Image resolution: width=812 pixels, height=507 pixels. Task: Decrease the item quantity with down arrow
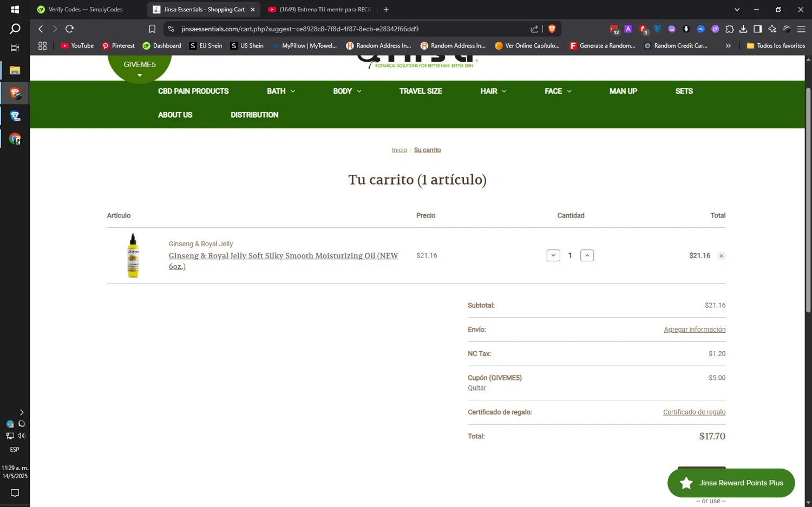click(553, 255)
